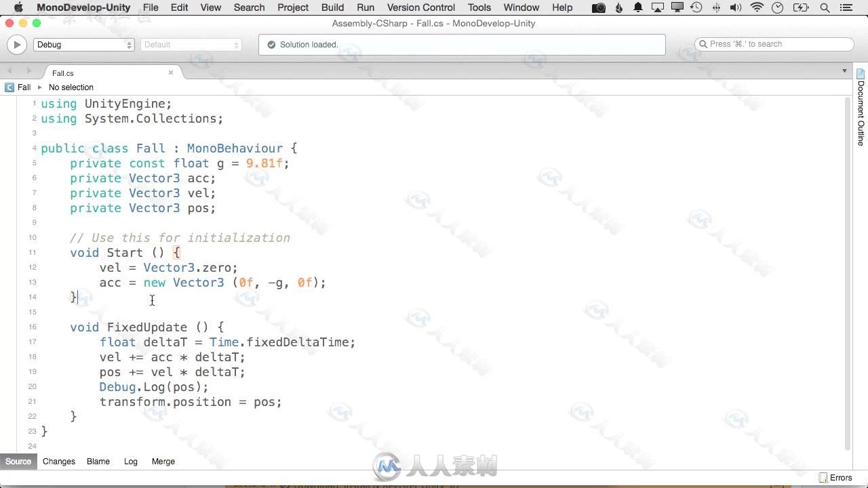This screenshot has height=488, width=868.
Task: Click the vertical scrollbar of the code editor
Action: 847,273
